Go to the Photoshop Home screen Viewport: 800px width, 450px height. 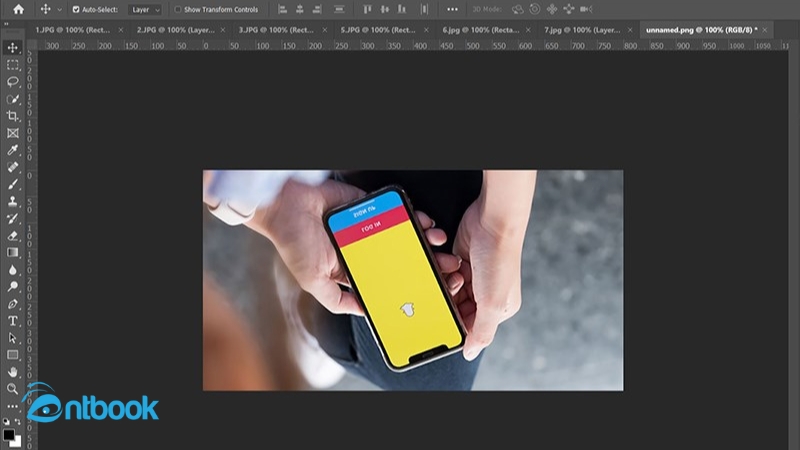click(x=18, y=9)
